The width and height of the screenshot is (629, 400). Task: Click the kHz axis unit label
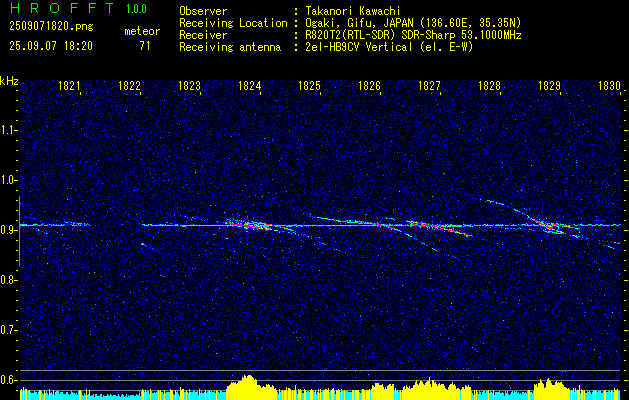[x=9, y=81]
